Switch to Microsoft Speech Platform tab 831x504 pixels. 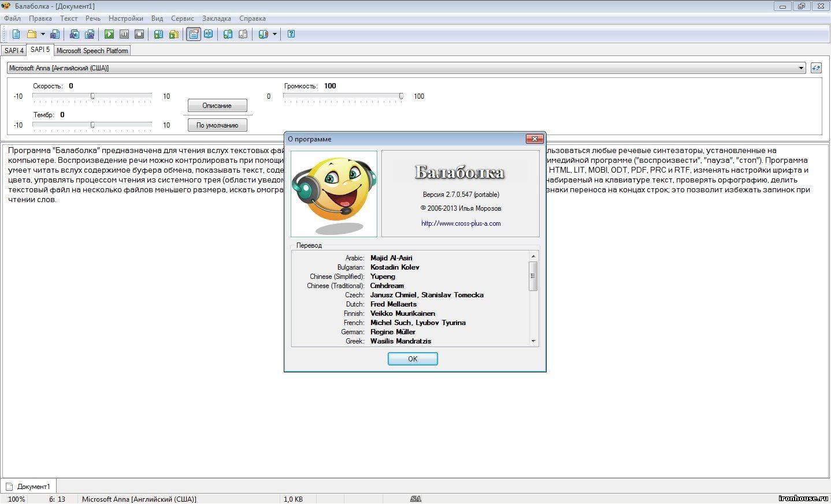(92, 51)
